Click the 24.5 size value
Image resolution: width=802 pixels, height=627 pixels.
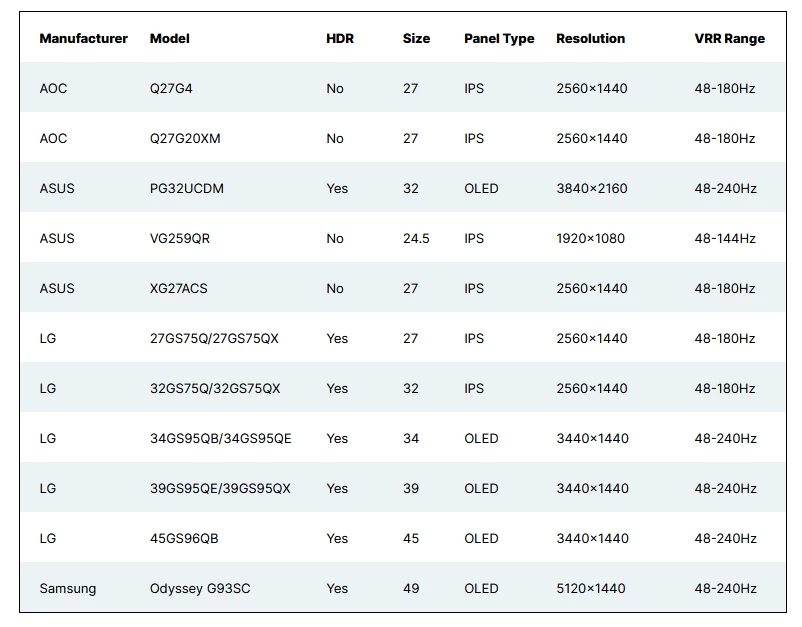[x=416, y=239]
